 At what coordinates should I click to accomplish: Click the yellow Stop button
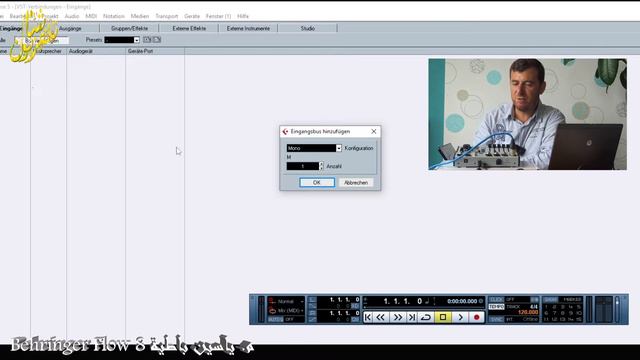tap(443, 317)
